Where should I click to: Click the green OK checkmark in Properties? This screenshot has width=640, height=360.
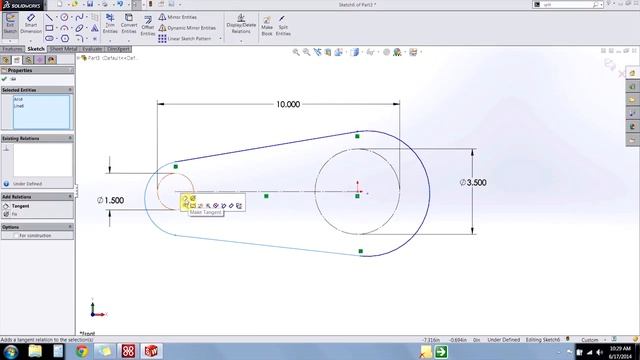[x=4, y=79]
